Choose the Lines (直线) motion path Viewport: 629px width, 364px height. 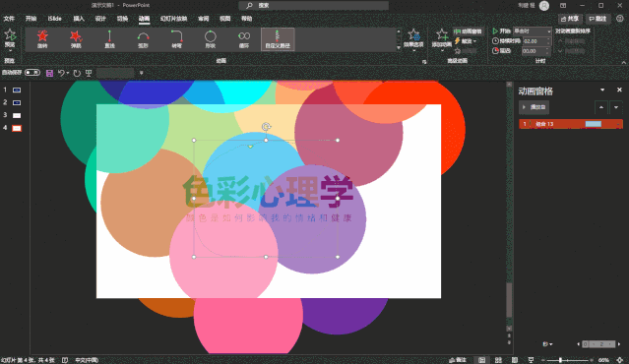click(x=109, y=39)
